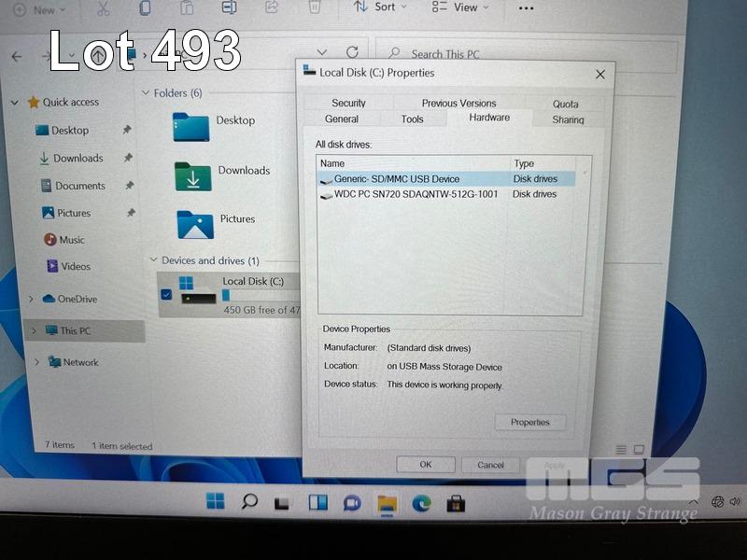This screenshot has width=747, height=560.
Task: Collapse the Folders (6) section
Action: [145, 93]
